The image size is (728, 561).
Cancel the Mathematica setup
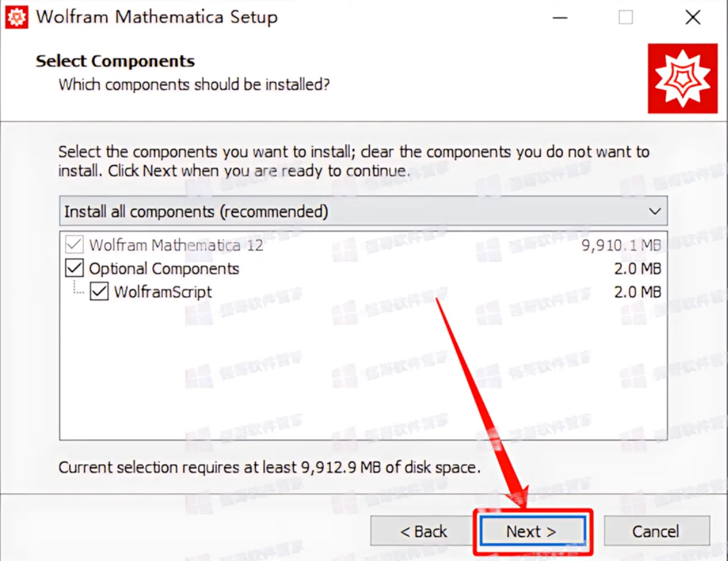click(656, 531)
